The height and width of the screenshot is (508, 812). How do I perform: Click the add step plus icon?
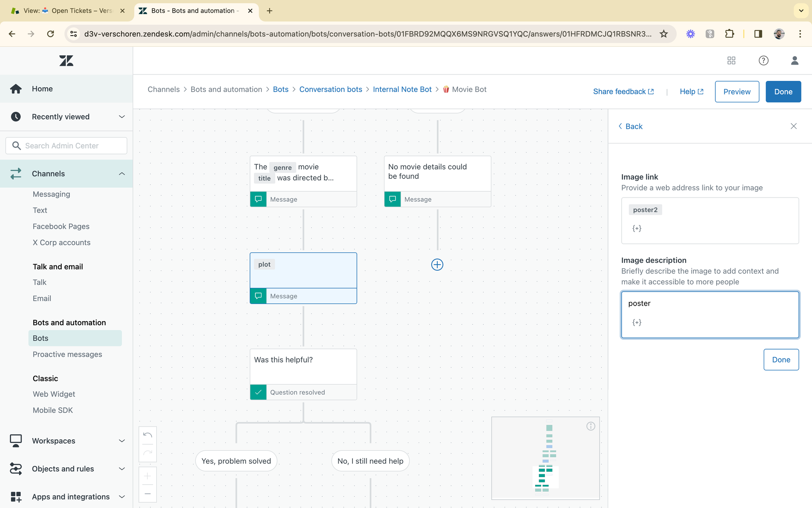tap(437, 265)
